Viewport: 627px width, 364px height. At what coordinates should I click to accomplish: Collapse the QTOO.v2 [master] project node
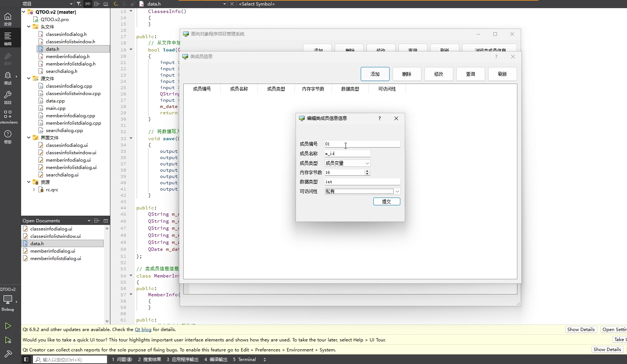[x=24, y=12]
